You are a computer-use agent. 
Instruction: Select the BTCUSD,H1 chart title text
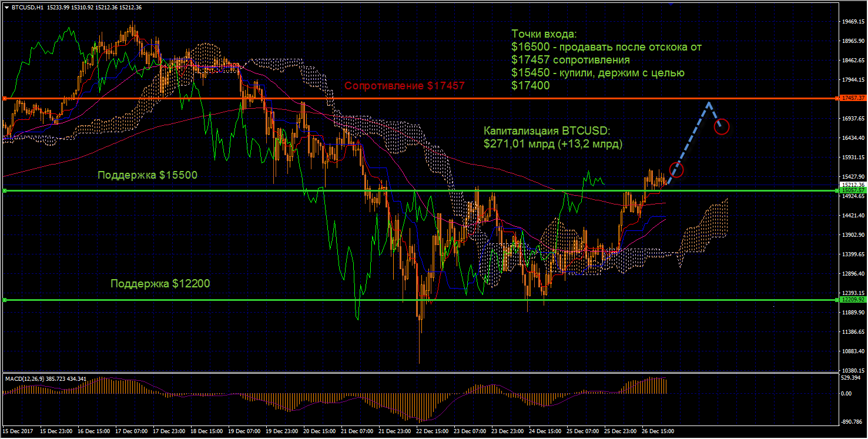pyautogui.click(x=27, y=8)
